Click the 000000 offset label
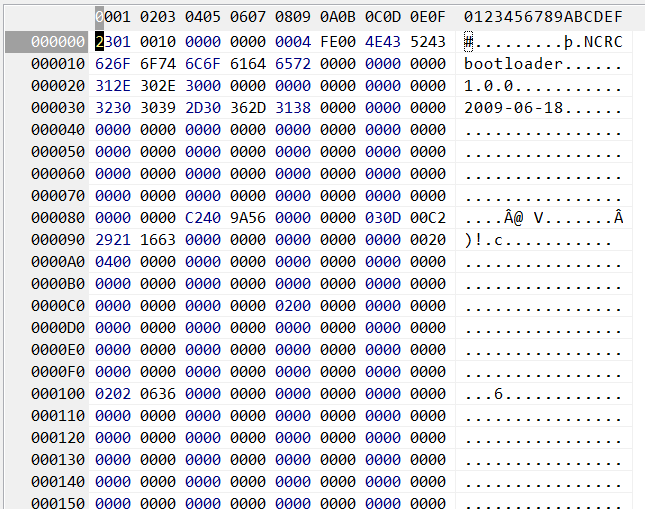 58,42
